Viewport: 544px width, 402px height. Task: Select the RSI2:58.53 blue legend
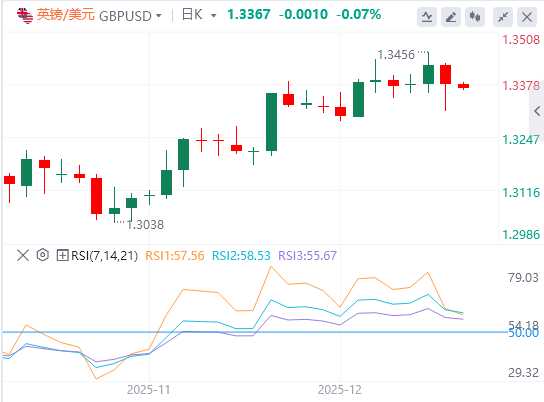[x=241, y=256]
